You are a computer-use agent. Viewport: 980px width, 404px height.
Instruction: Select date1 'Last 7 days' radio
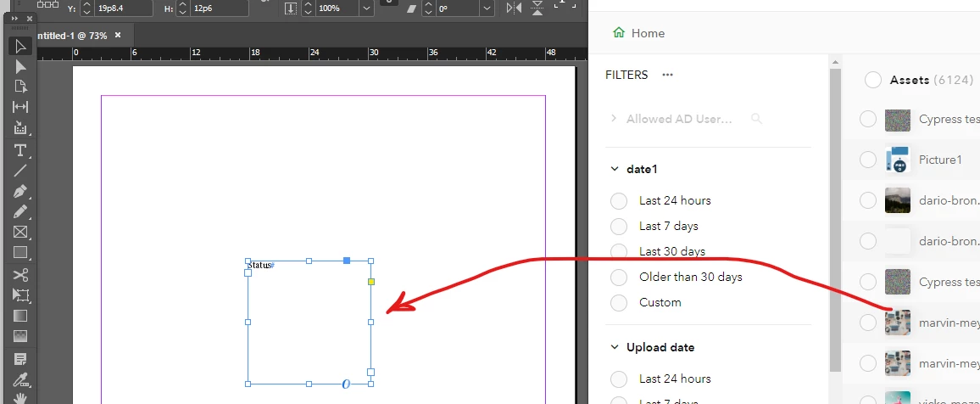tap(619, 226)
